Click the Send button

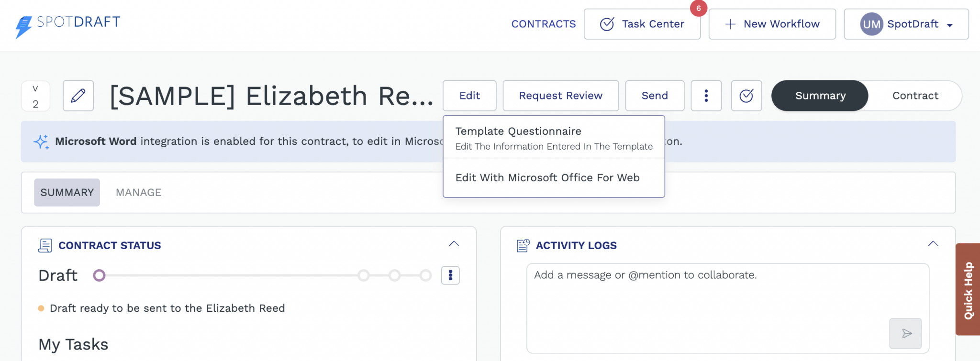(655, 96)
